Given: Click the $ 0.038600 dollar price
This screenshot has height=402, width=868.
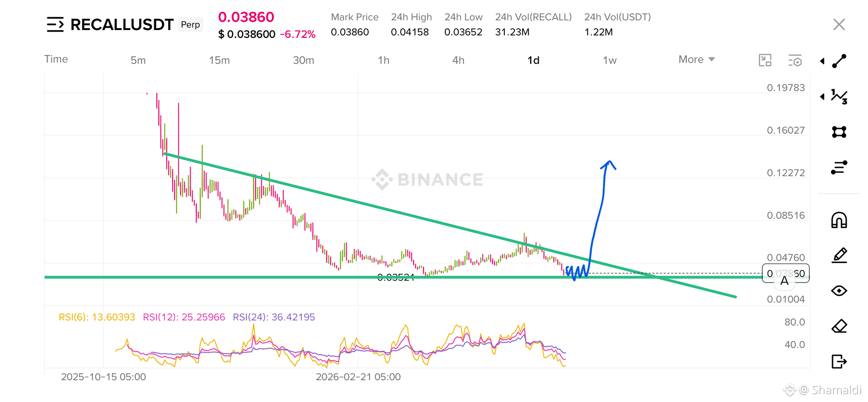Looking at the screenshot, I should pyautogui.click(x=247, y=34).
